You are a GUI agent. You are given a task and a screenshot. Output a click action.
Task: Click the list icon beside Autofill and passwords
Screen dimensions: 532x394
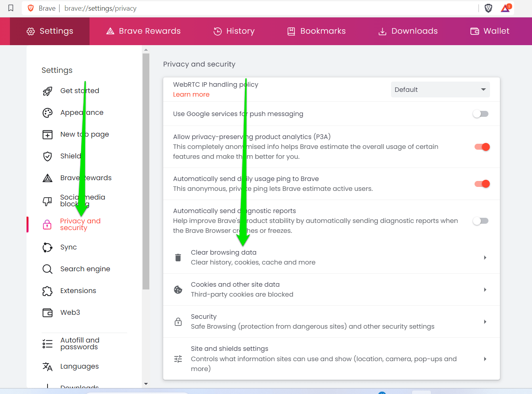48,344
